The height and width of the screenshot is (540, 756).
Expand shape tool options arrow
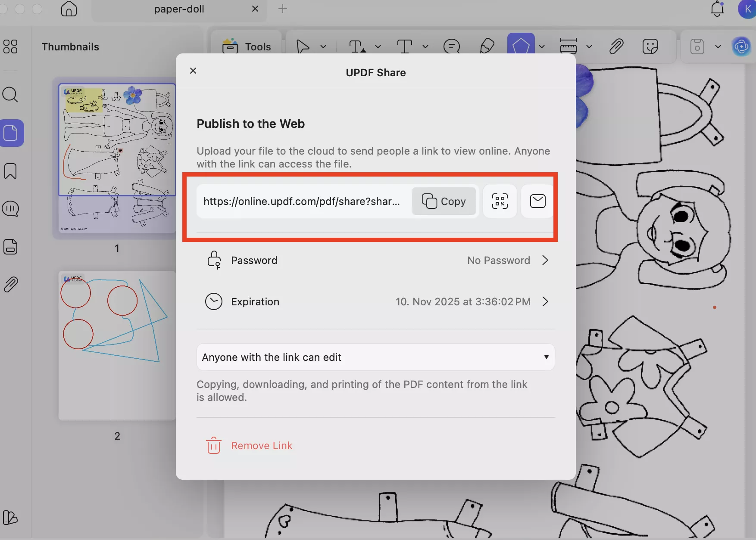(542, 47)
